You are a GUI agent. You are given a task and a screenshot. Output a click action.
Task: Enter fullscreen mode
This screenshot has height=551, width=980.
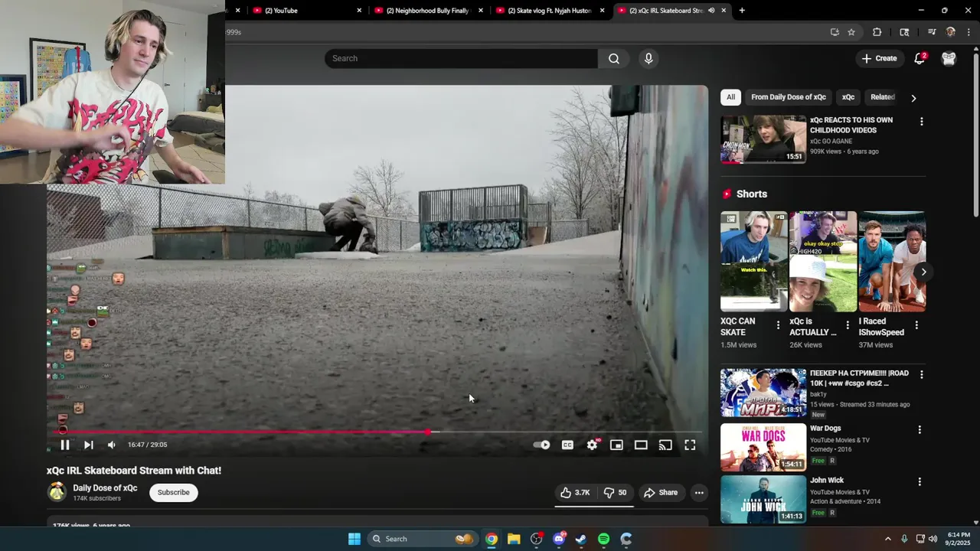click(690, 445)
